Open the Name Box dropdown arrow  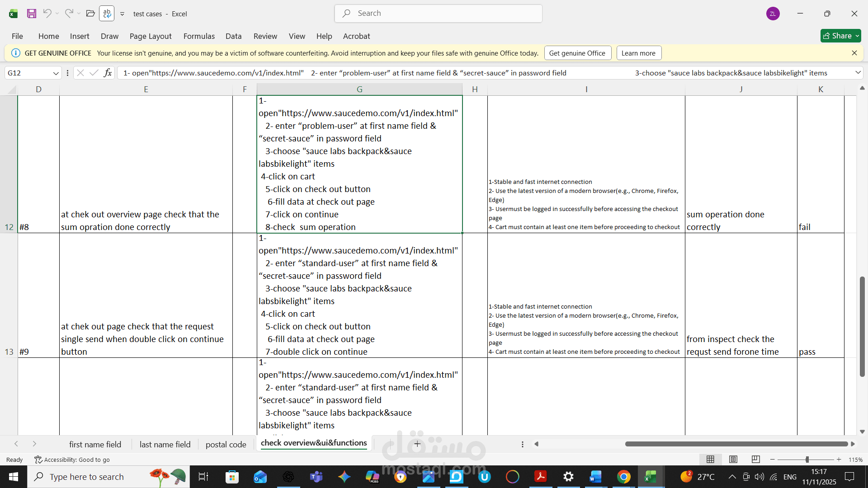click(x=56, y=73)
